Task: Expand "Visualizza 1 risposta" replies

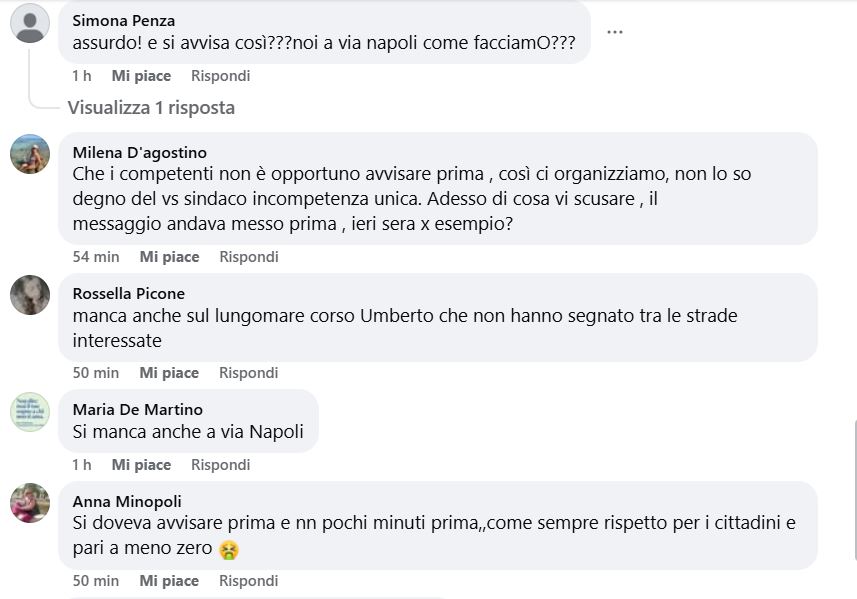Action: click(151, 107)
